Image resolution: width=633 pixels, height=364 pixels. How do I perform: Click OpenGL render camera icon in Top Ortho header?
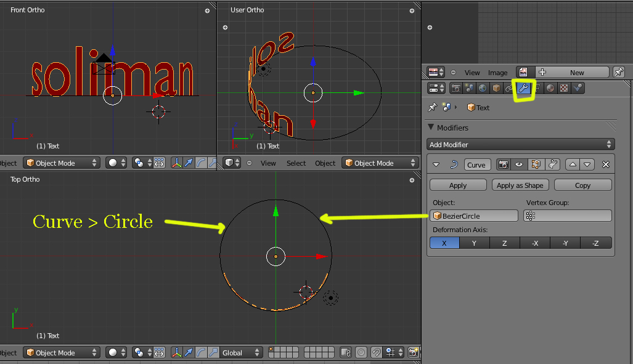click(x=414, y=353)
